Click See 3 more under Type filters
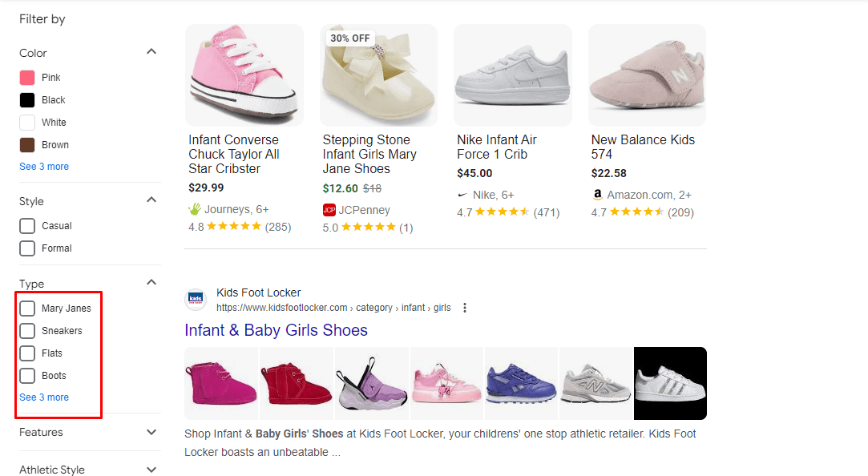 pos(44,397)
